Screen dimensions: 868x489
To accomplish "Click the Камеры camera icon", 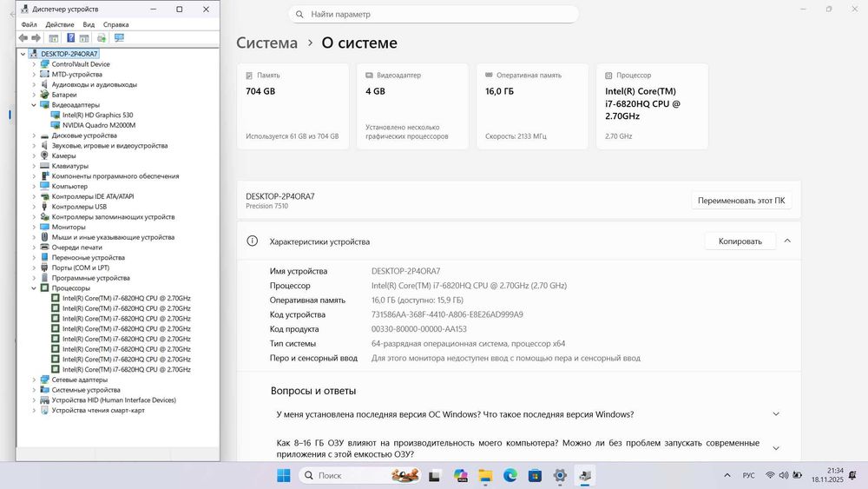I will coord(45,155).
